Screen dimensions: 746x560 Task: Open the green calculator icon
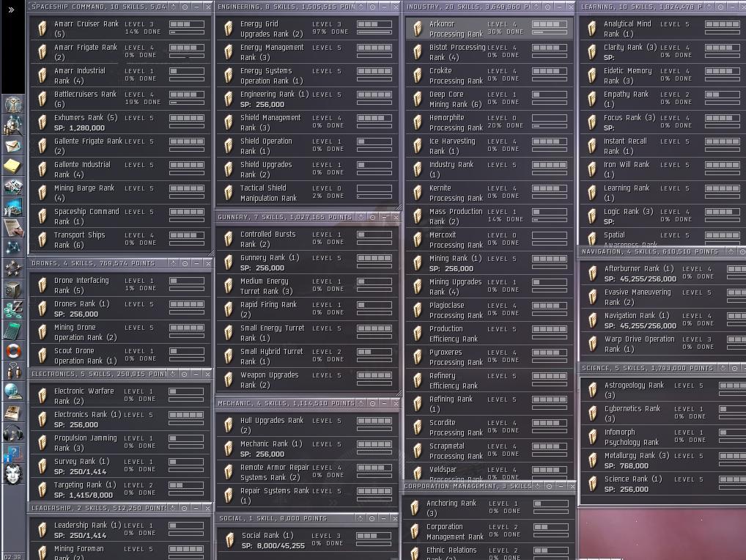13,330
